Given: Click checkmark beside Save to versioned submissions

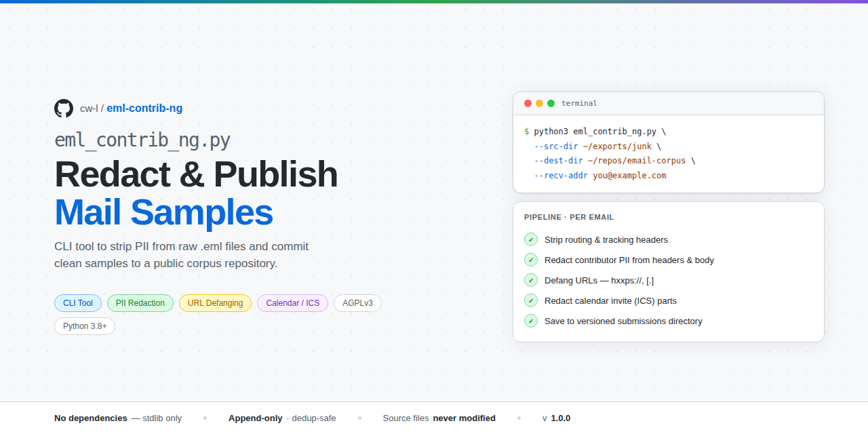Looking at the screenshot, I should [x=531, y=321].
